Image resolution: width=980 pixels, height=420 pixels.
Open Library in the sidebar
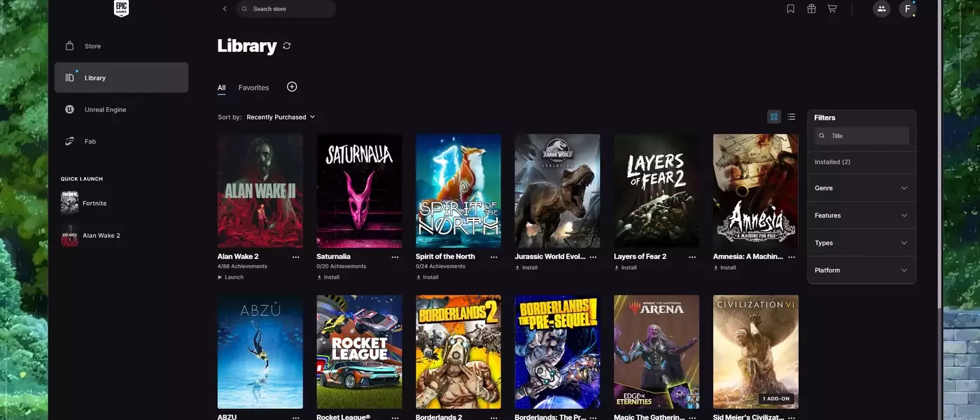121,78
